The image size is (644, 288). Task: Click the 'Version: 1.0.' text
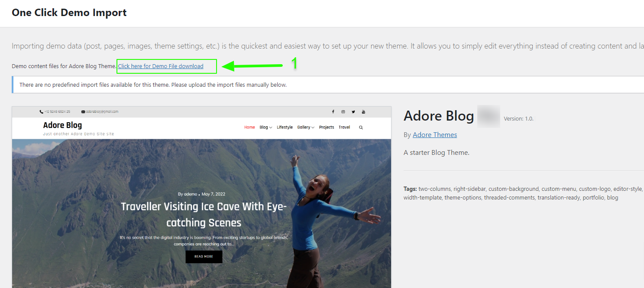coord(519,119)
